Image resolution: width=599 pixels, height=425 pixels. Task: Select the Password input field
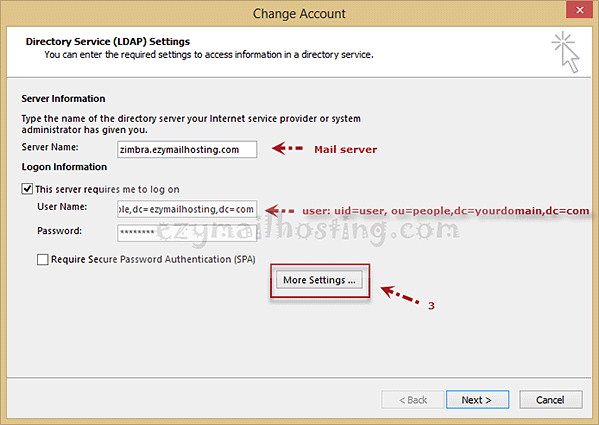pyautogui.click(x=187, y=233)
